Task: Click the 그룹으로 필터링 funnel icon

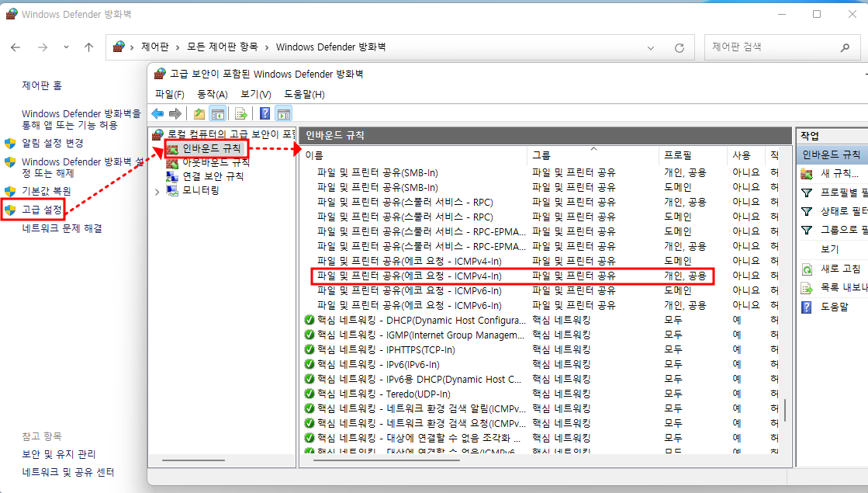Action: 807,230
